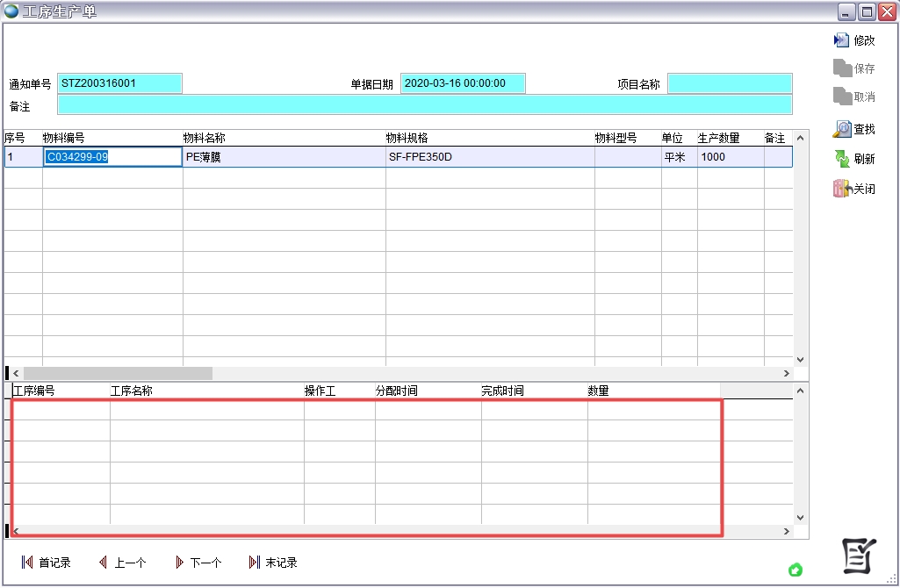The height and width of the screenshot is (588, 900).
Task: Click the 项目名称 input field
Action: point(729,83)
